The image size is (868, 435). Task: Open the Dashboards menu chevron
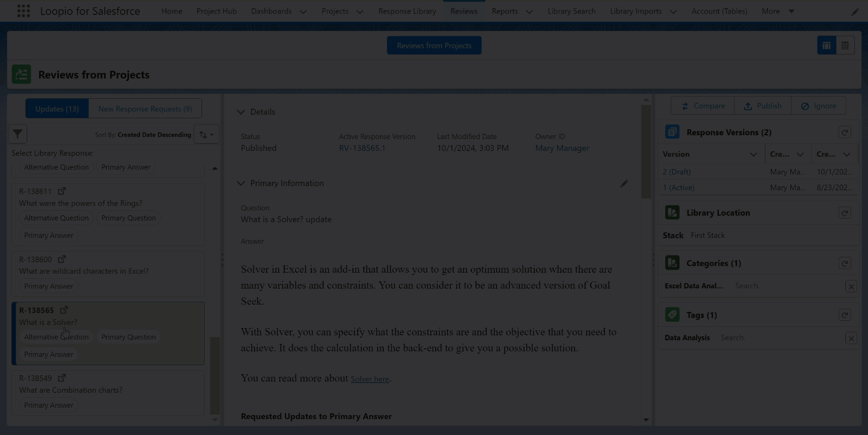[303, 12]
